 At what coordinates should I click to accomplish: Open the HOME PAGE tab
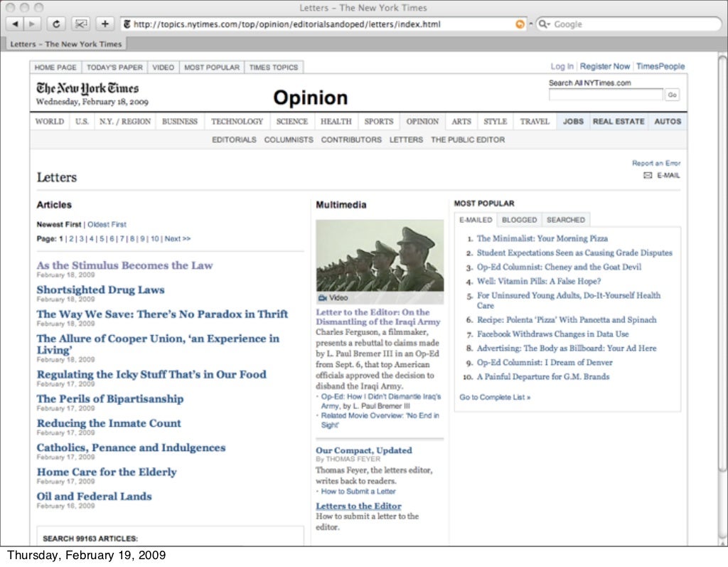point(55,68)
